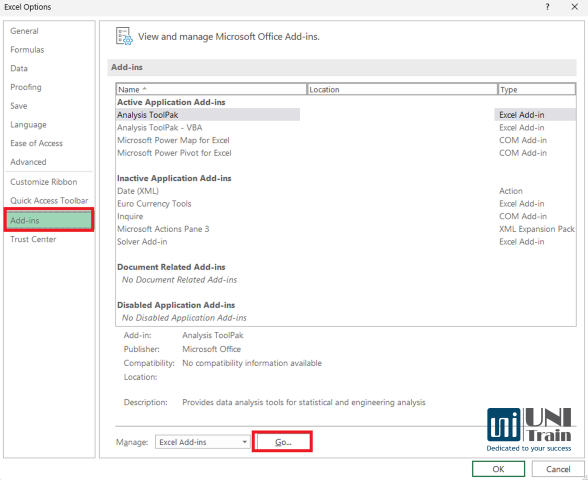Viewport: 588px width, 480px height.
Task: Select Analysis ToolPak - VBA row
Action: coord(346,128)
